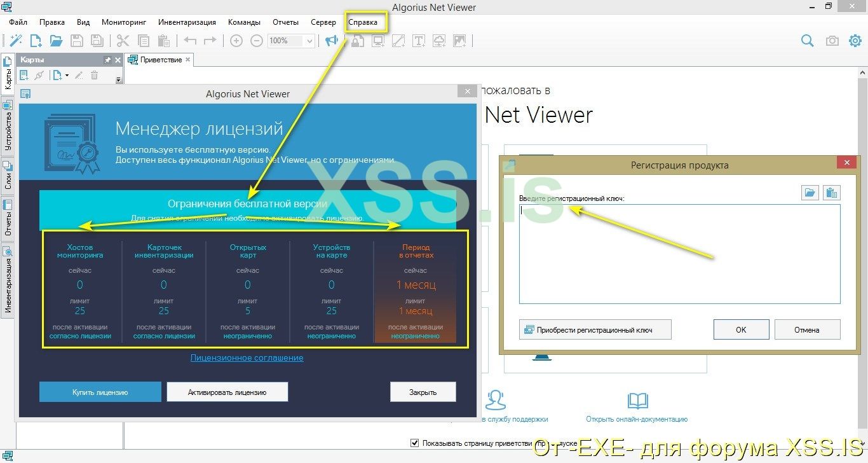This screenshot has height=463, width=868.
Task: Select the Слои vertical side tab
Action: click(x=8, y=175)
